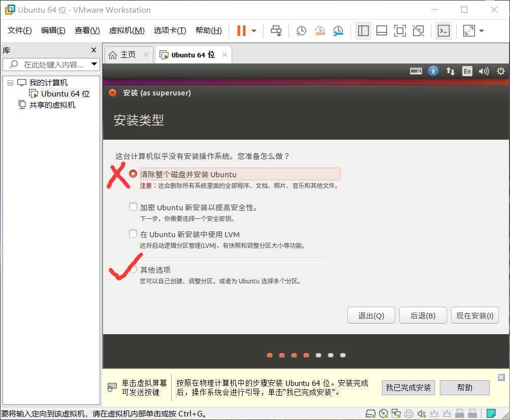This screenshot has width=510, height=420.
Task: Open the power options dropdown arrow beside pause
Action: point(254,31)
